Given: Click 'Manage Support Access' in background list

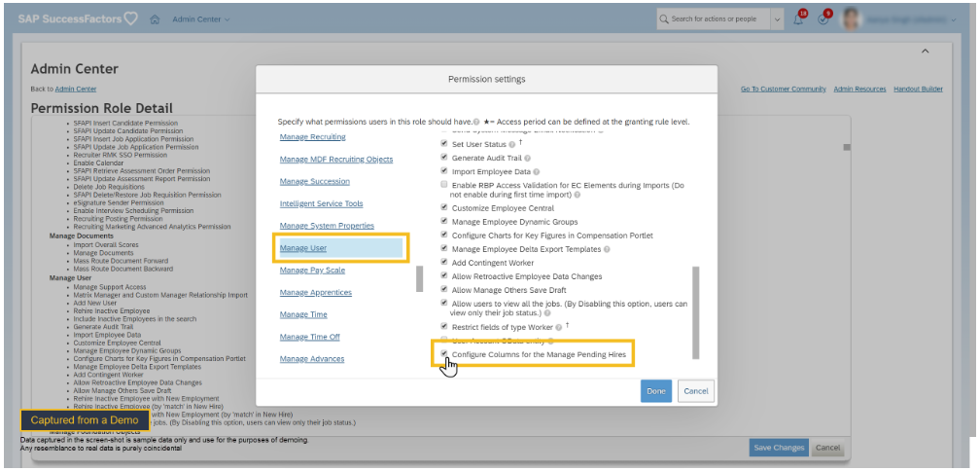Looking at the screenshot, I should click(109, 287).
